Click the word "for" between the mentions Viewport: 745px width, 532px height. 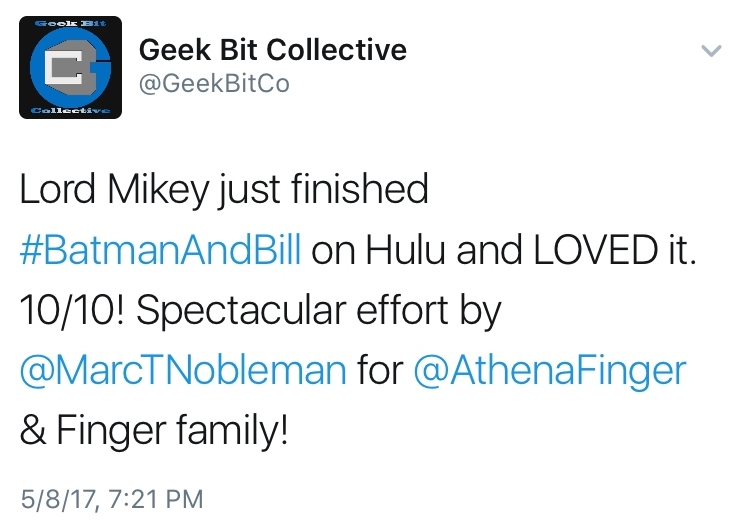pyautogui.click(x=381, y=371)
